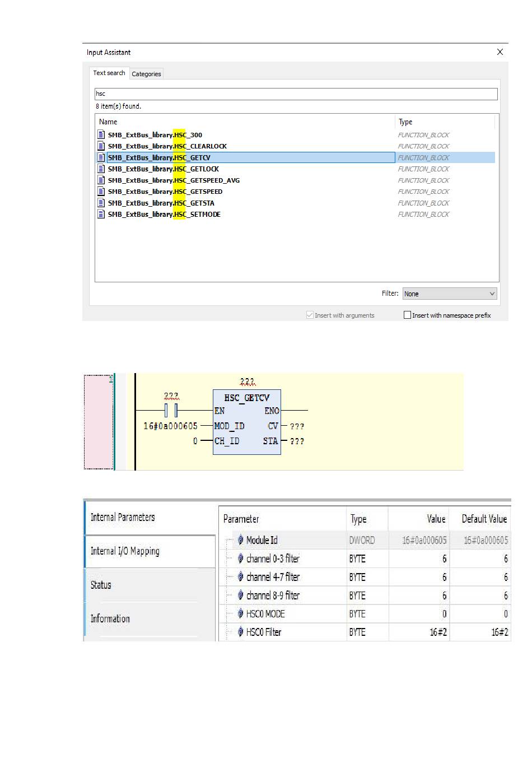Click the Value cell for HSC0 MODE

419,614
